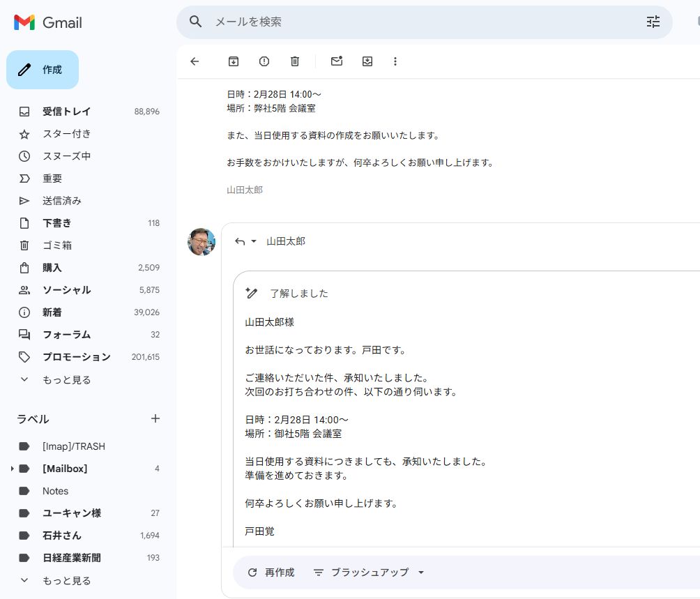Report this email as spam
The height and width of the screenshot is (599, 700).
tap(264, 61)
